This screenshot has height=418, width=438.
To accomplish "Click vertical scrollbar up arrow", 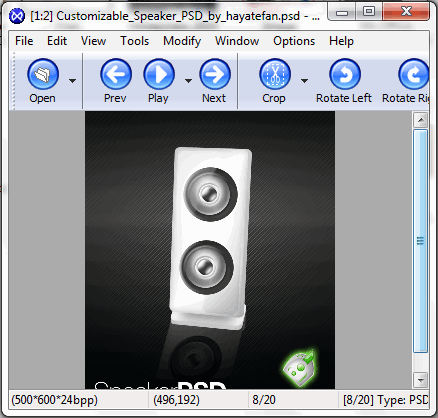I will [x=421, y=120].
